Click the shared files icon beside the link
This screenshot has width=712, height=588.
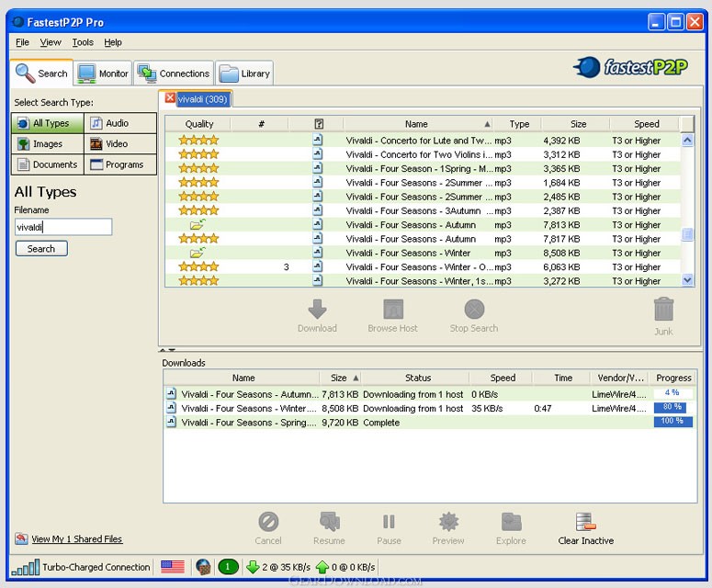21,538
